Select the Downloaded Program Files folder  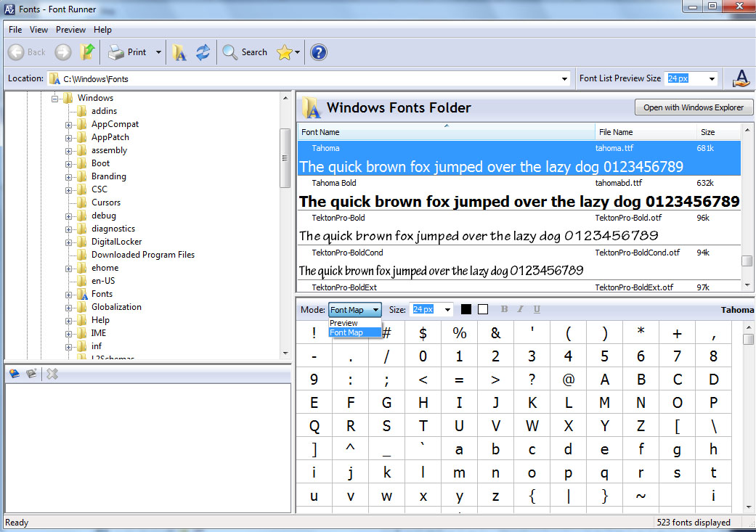143,255
